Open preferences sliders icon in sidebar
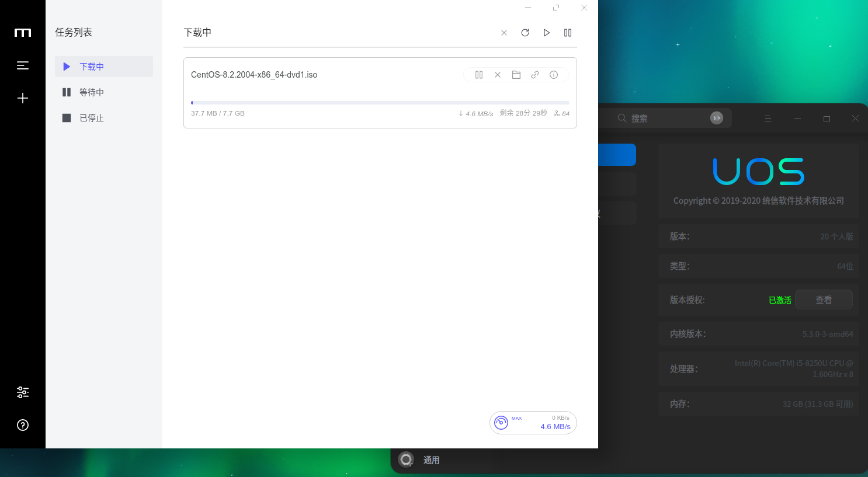The width and height of the screenshot is (868, 477). pos(23,392)
